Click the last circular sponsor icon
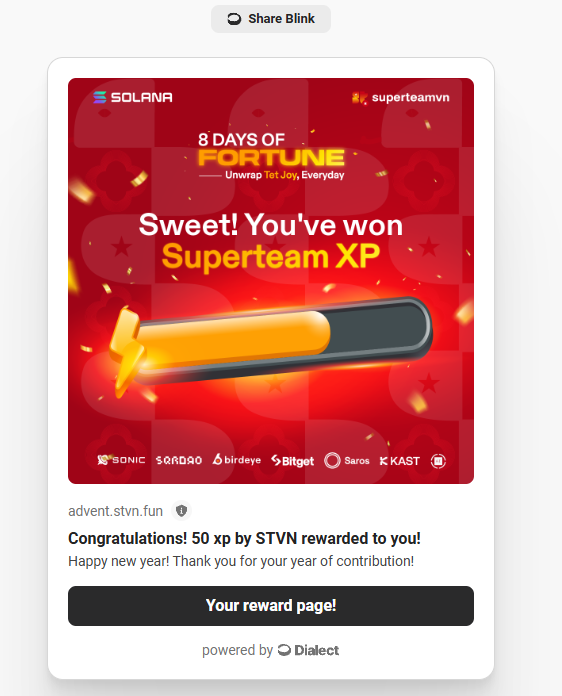Screen dimensions: 562x696 [x=438, y=461]
